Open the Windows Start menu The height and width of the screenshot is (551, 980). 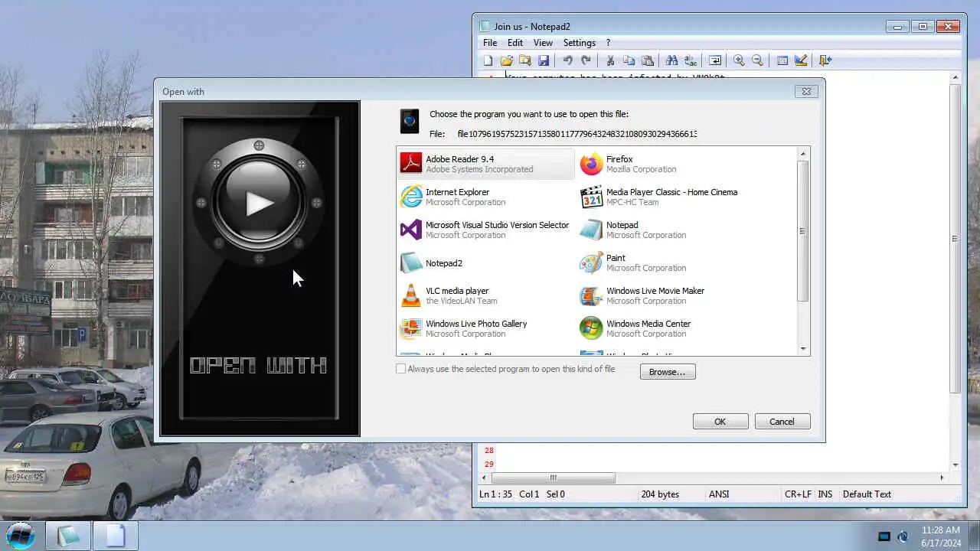[21, 535]
